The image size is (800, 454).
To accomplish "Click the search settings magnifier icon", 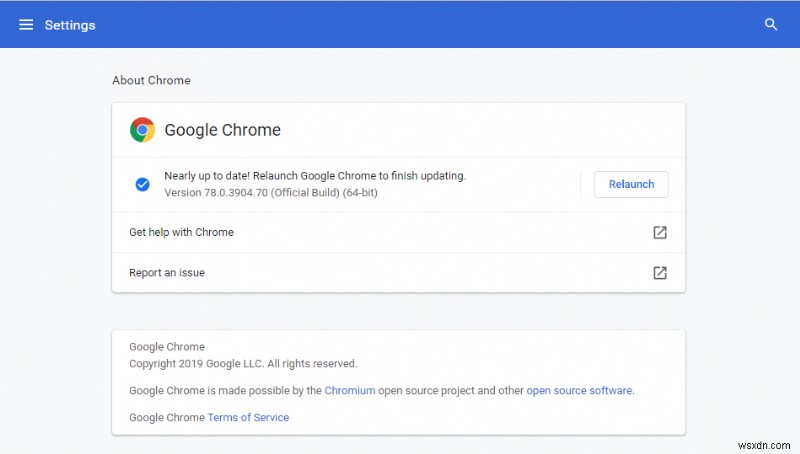I will 770,24.
